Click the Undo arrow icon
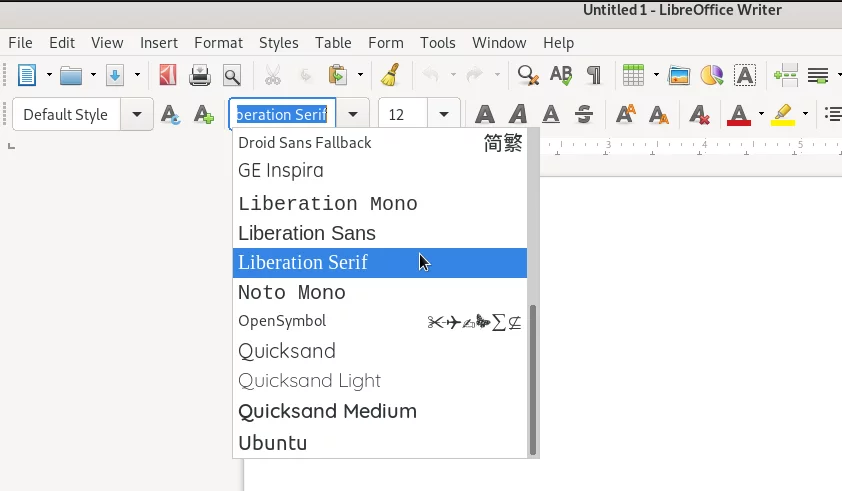Viewport: 842px width, 491px height. click(x=432, y=75)
